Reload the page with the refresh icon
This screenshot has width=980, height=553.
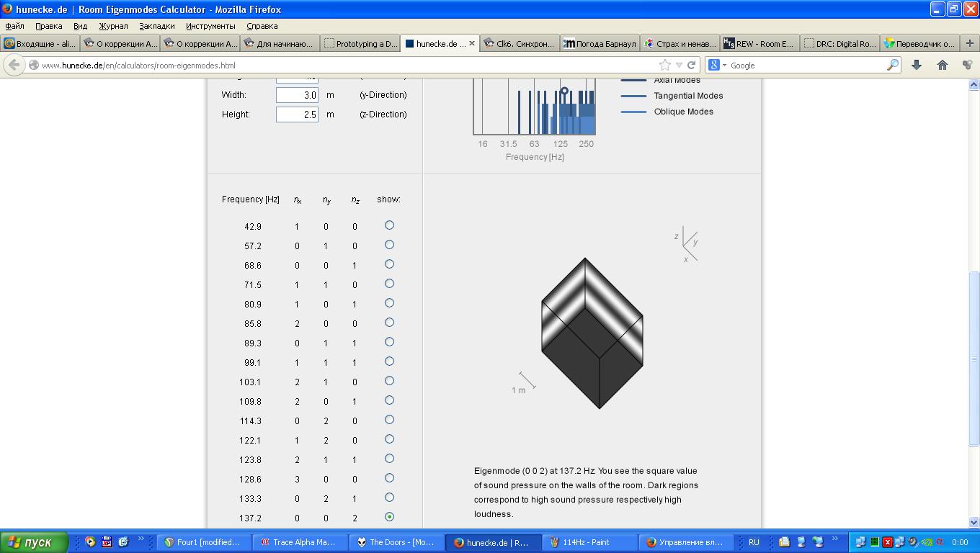[691, 65]
